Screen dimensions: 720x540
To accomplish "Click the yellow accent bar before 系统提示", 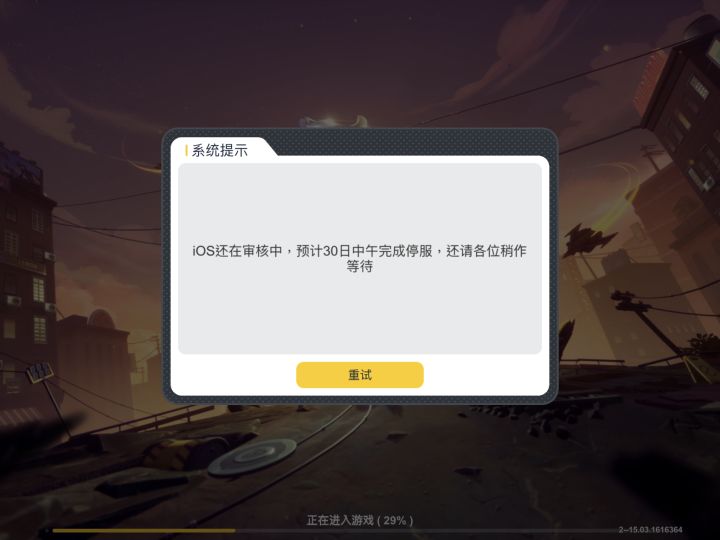I will [186, 150].
